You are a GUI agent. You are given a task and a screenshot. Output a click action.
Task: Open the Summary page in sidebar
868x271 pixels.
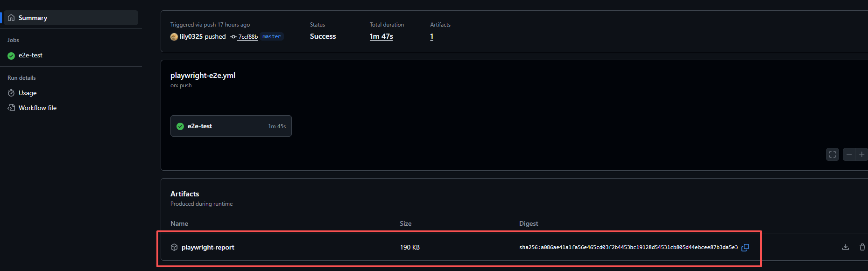pos(71,18)
